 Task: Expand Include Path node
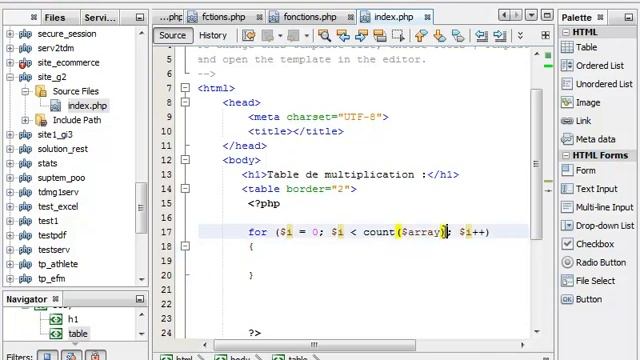pyautogui.click(x=25, y=120)
